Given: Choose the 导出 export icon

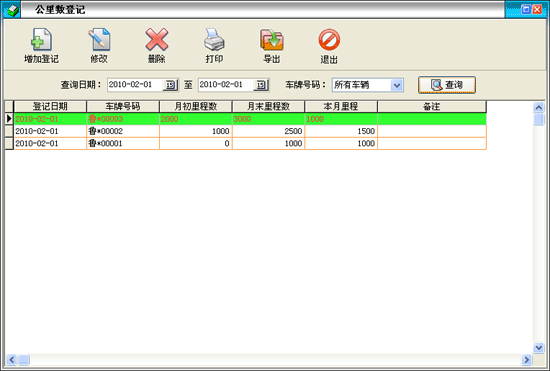Looking at the screenshot, I should pyautogui.click(x=271, y=40).
